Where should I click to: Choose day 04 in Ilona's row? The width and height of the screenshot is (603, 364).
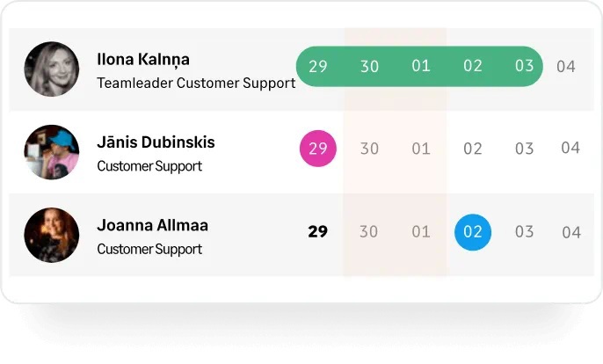pyautogui.click(x=566, y=67)
